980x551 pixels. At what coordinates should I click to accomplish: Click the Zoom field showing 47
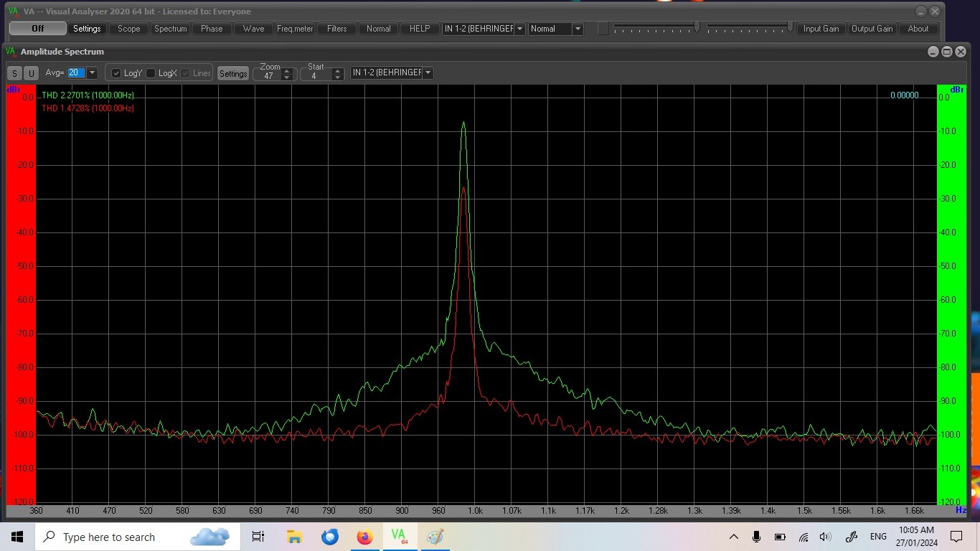pyautogui.click(x=268, y=75)
